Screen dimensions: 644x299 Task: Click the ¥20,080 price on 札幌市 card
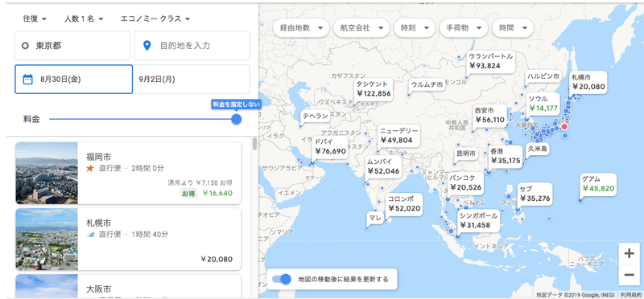(217, 260)
